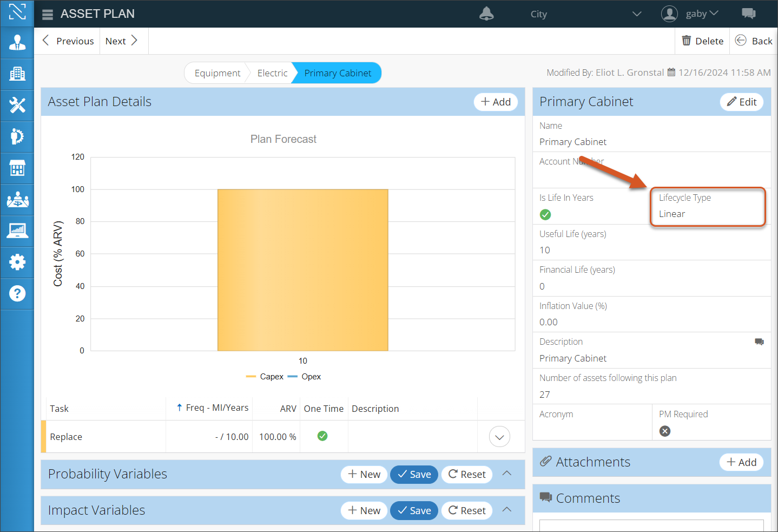Open the storefront sidebar icon

17,168
